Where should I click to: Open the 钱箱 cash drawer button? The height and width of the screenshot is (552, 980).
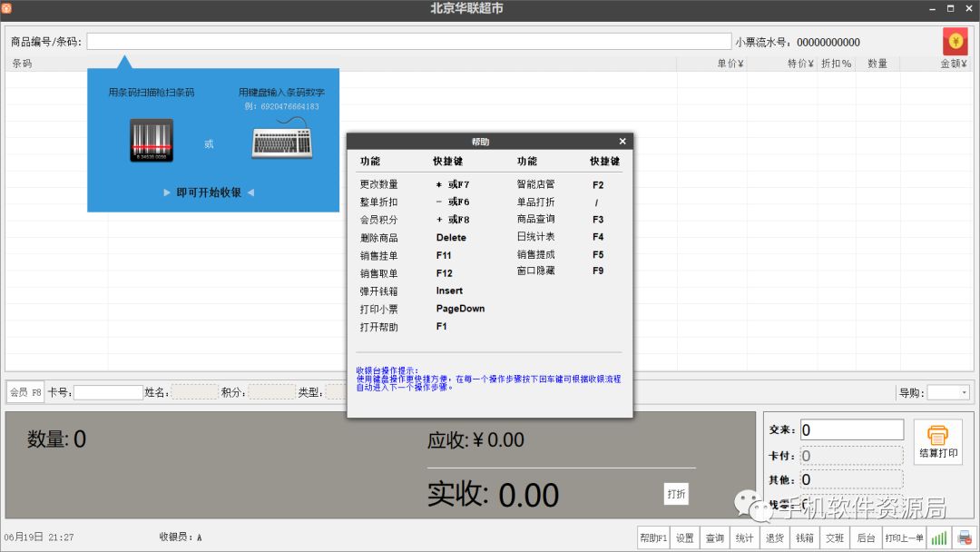tap(804, 537)
